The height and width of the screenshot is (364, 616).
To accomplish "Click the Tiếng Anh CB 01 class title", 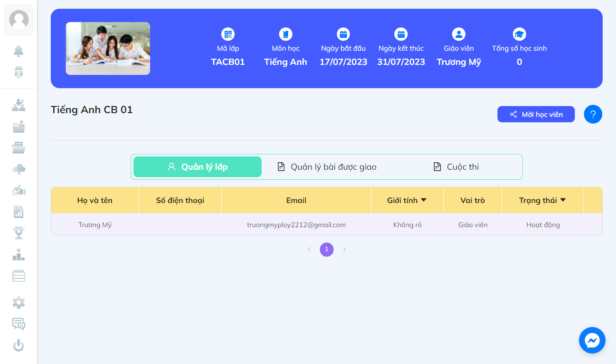I will point(92,110).
